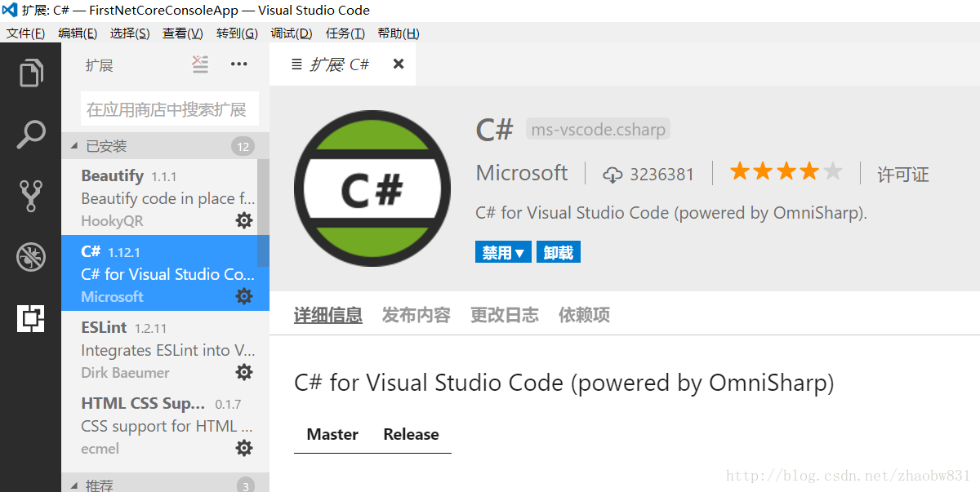Switch to the 依赖项 dependencies tab

point(584,315)
